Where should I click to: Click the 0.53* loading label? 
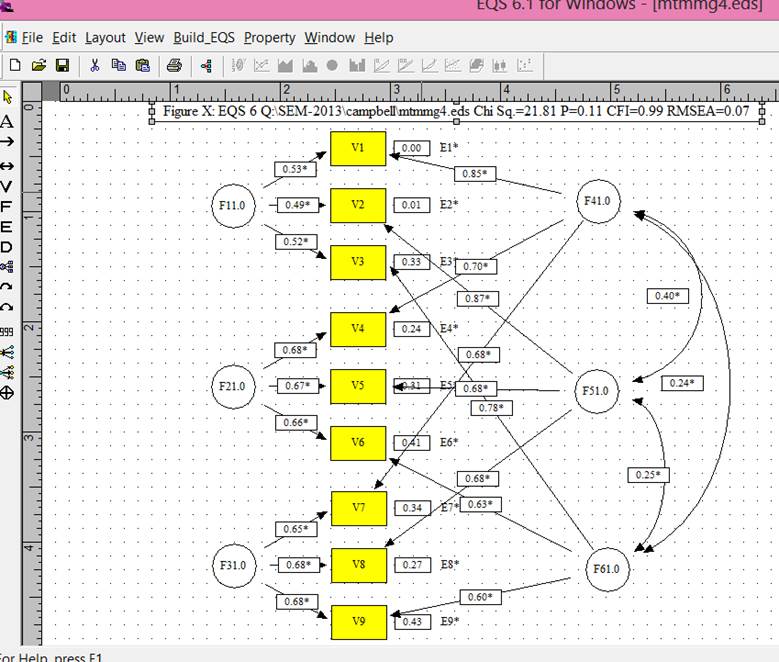[x=295, y=169]
